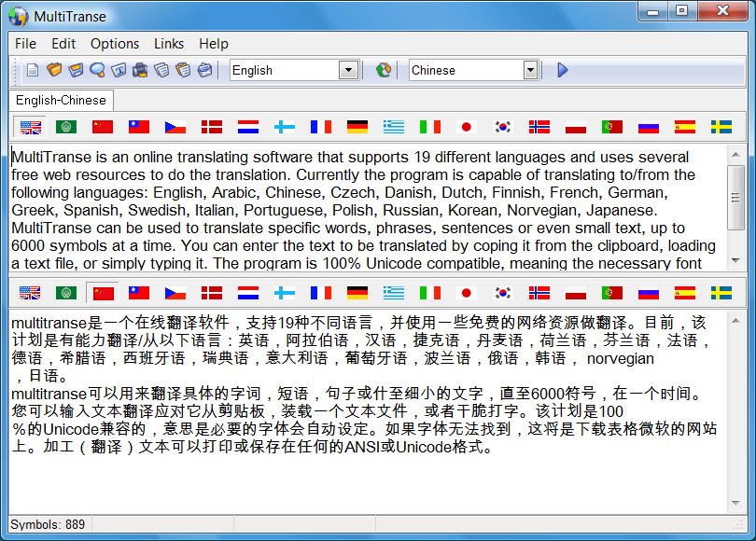The height and width of the screenshot is (541, 756).
Task: Pick Dutch flag in target language row
Action: pos(248,293)
